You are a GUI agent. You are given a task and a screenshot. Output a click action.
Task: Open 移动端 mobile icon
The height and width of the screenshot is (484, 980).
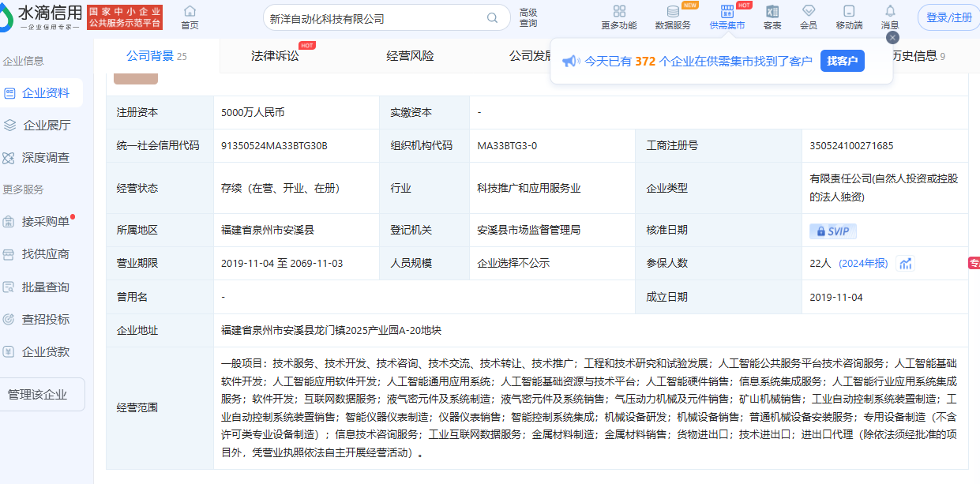click(849, 17)
